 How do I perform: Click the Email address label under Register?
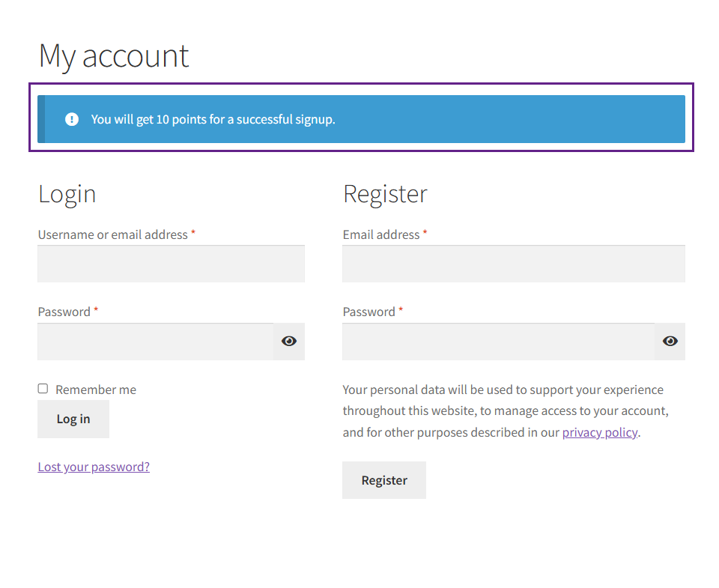point(381,234)
